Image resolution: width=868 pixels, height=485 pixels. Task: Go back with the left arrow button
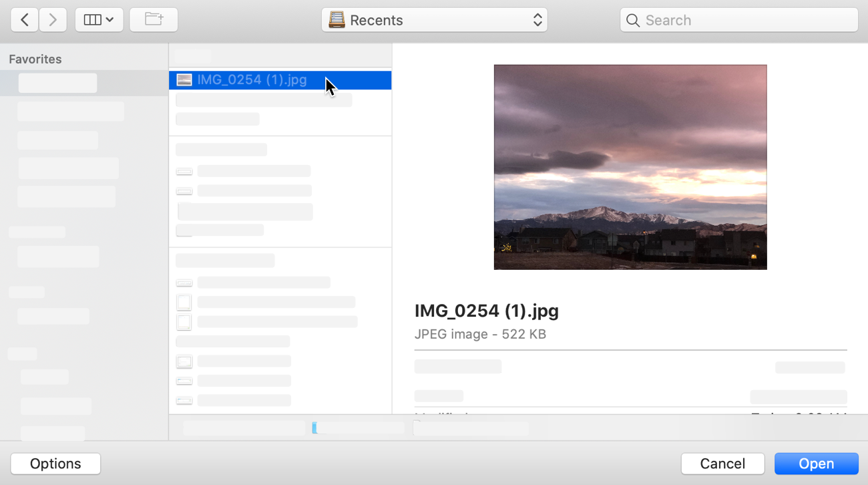pos(24,20)
